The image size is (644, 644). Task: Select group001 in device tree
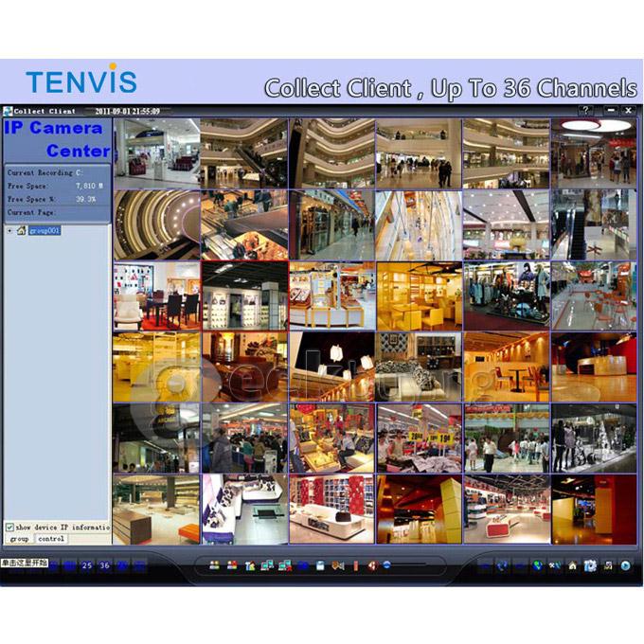[45, 231]
